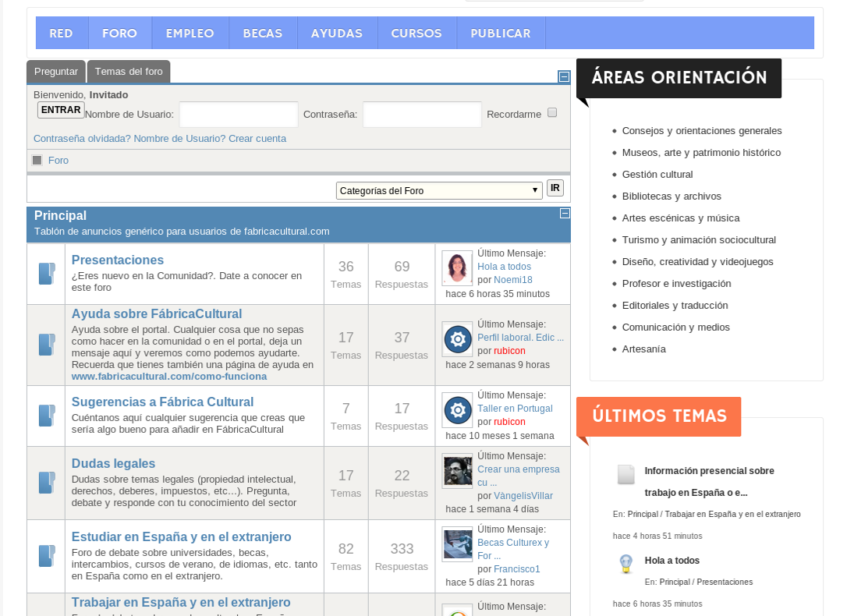Click the Presentaciones forum folder icon
847x616 pixels.
(47, 274)
